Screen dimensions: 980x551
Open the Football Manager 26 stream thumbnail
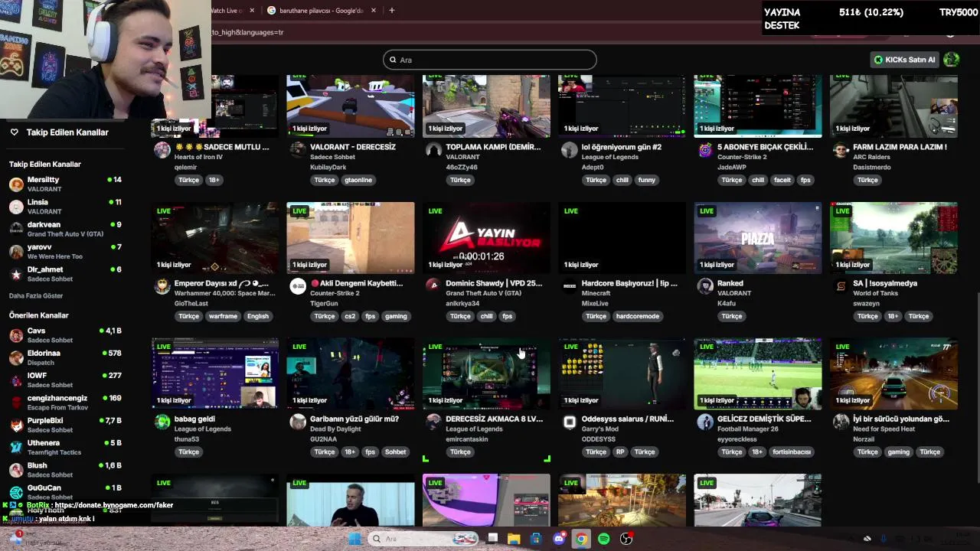[x=758, y=374]
